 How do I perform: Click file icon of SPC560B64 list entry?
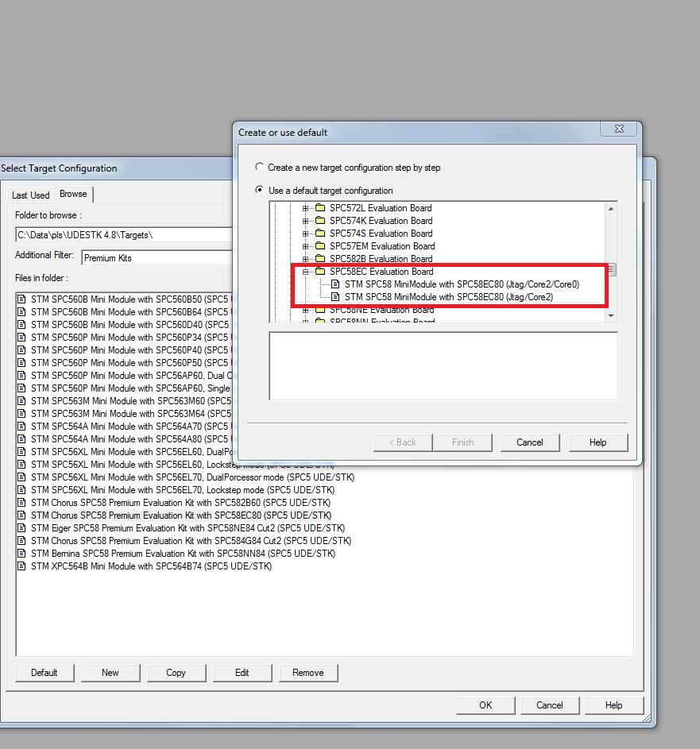(x=21, y=312)
